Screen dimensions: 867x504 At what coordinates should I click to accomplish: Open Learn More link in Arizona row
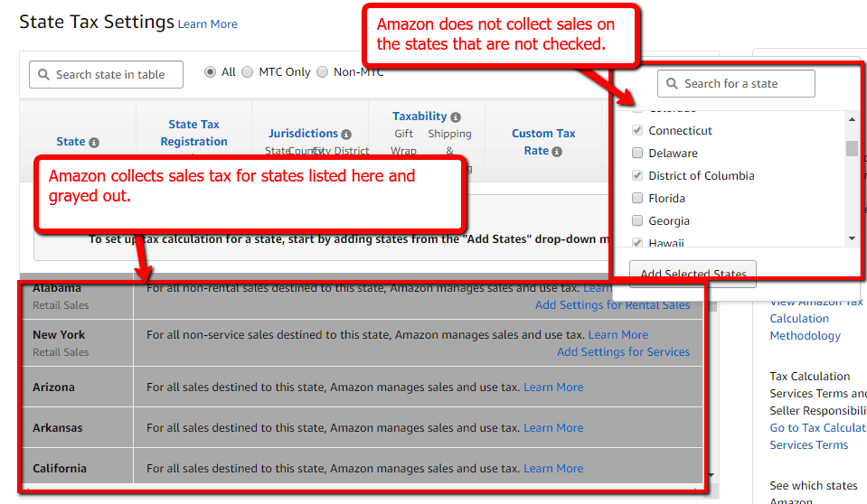coord(553,387)
